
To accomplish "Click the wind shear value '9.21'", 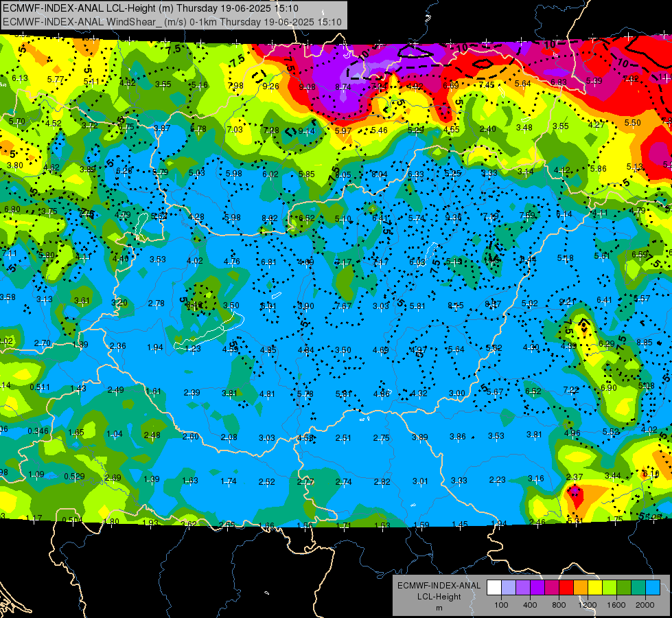I will [567, 302].
